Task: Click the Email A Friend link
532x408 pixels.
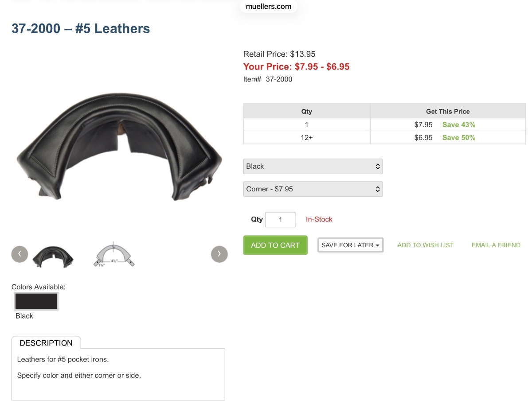Action: 496,245
